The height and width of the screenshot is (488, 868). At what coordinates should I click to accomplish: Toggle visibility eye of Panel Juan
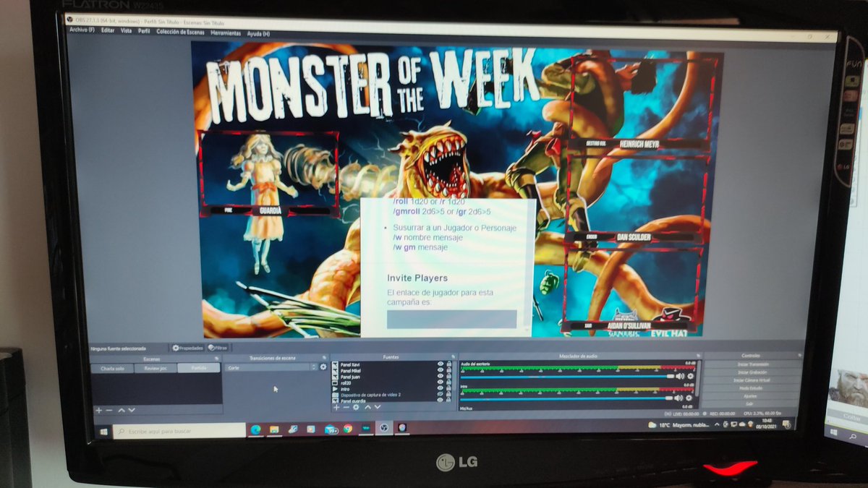[441, 377]
